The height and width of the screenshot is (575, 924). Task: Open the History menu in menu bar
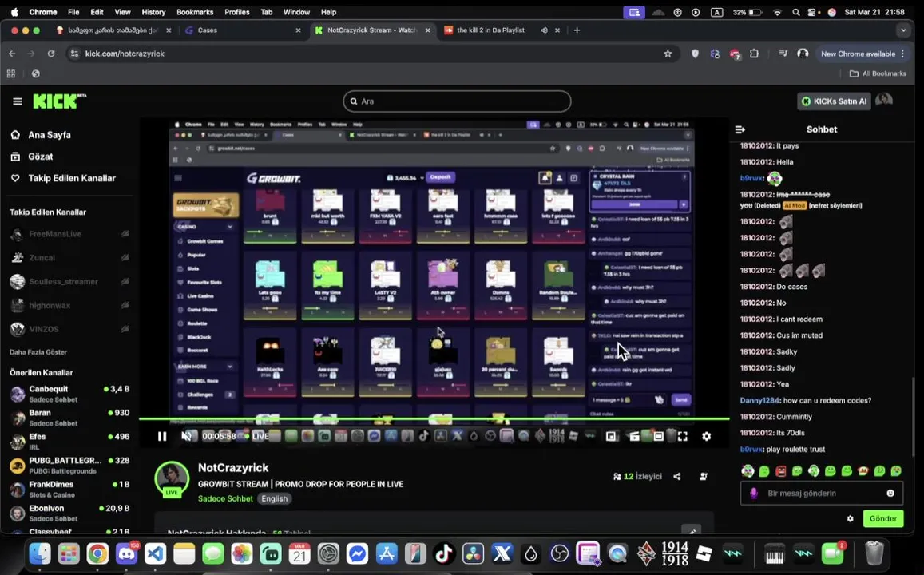(153, 12)
